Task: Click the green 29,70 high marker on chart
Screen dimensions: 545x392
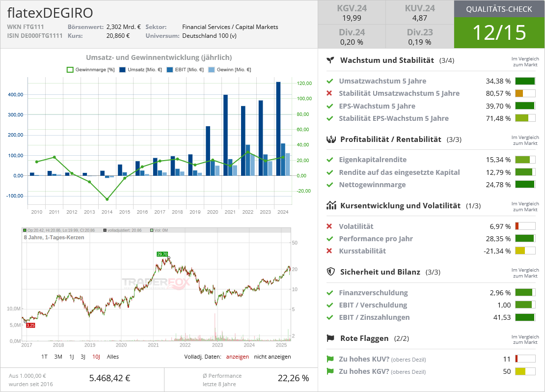Action: point(163,254)
